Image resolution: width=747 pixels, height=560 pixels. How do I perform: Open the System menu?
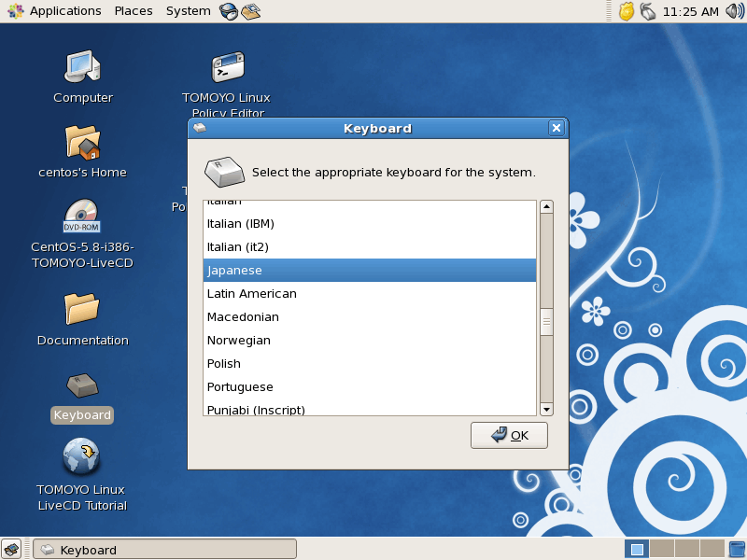click(x=189, y=11)
